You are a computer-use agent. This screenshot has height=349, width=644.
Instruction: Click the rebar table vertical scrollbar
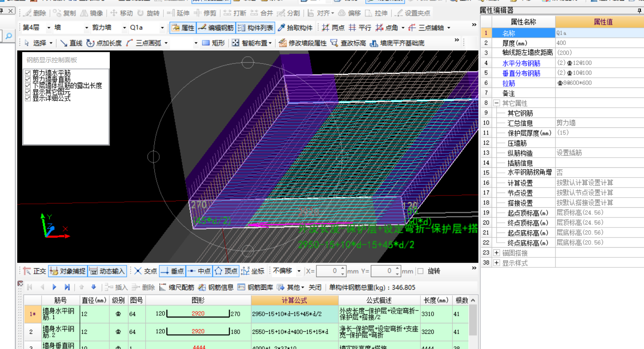coord(473,323)
